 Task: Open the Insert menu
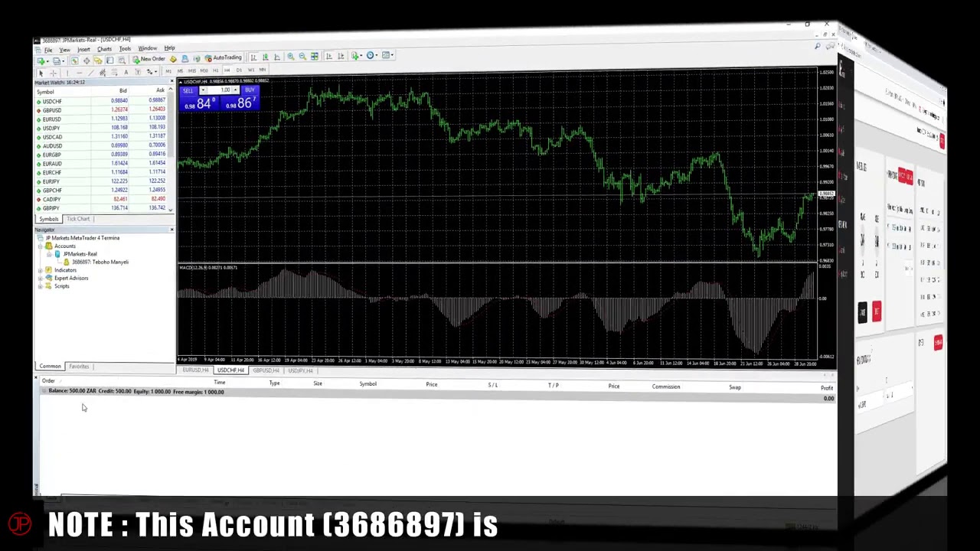coord(83,50)
